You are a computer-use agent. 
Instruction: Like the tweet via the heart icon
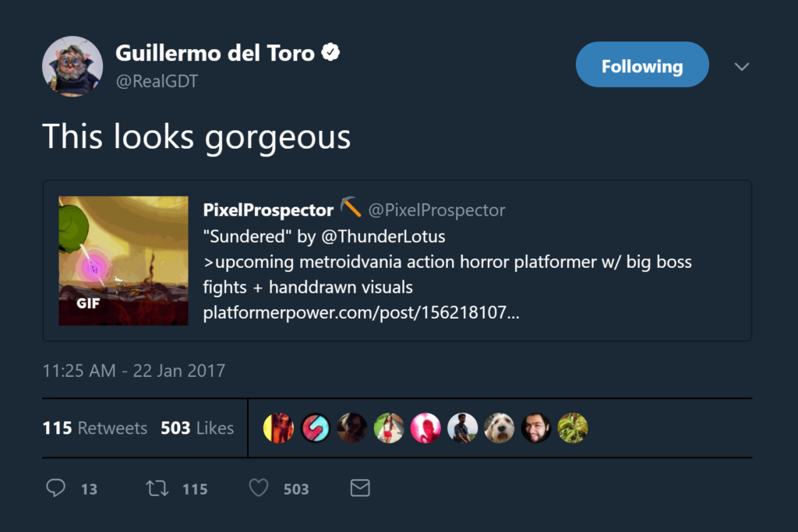coord(258,488)
